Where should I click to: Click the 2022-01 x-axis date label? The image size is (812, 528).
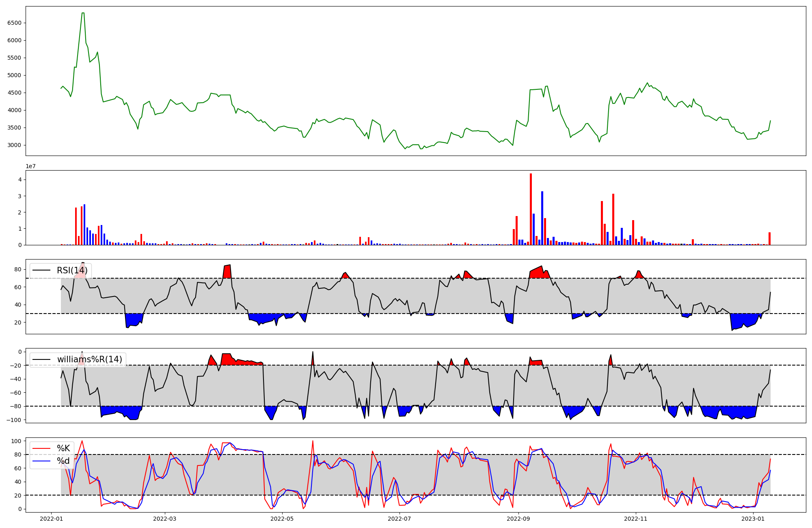click(x=51, y=519)
